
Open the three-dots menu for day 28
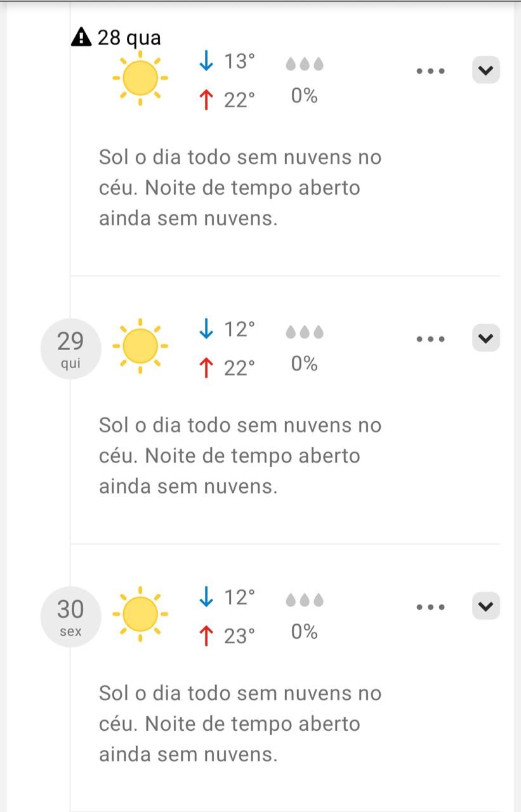point(431,71)
